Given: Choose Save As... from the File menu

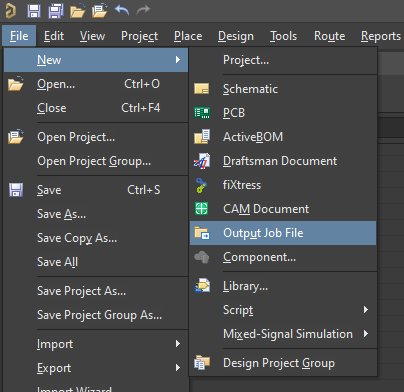Looking at the screenshot, I should coord(96,214).
